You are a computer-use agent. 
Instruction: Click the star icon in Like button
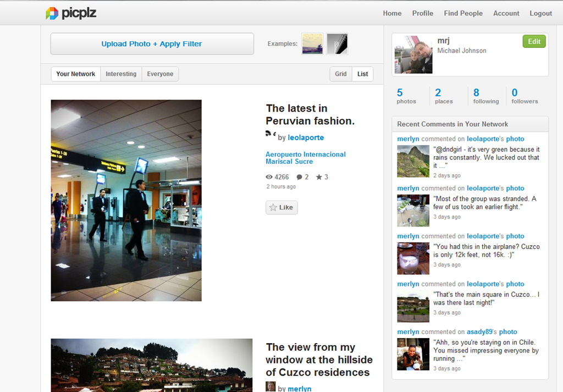click(273, 208)
